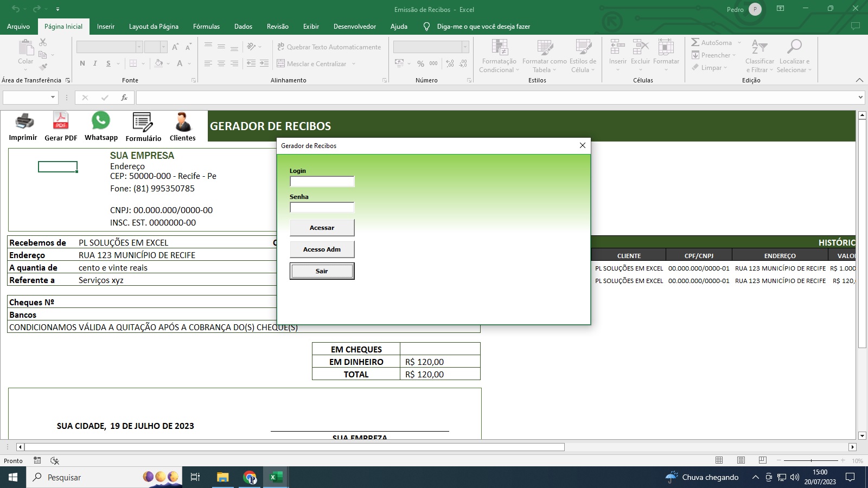Open Chrome from the taskbar
Screen dimensions: 868x488
250,477
